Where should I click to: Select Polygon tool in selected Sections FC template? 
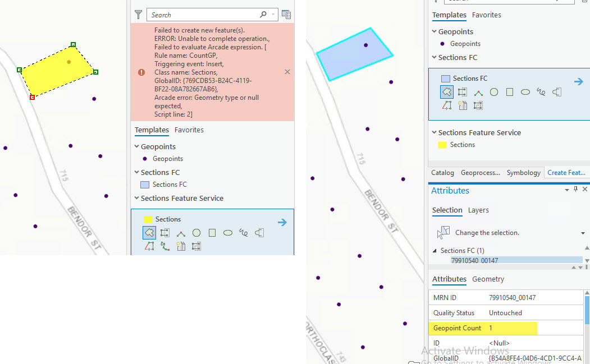(447, 92)
